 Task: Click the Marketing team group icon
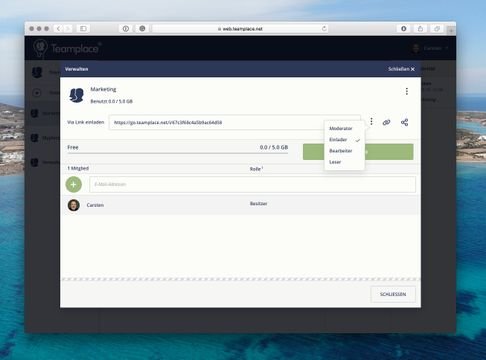(76, 95)
